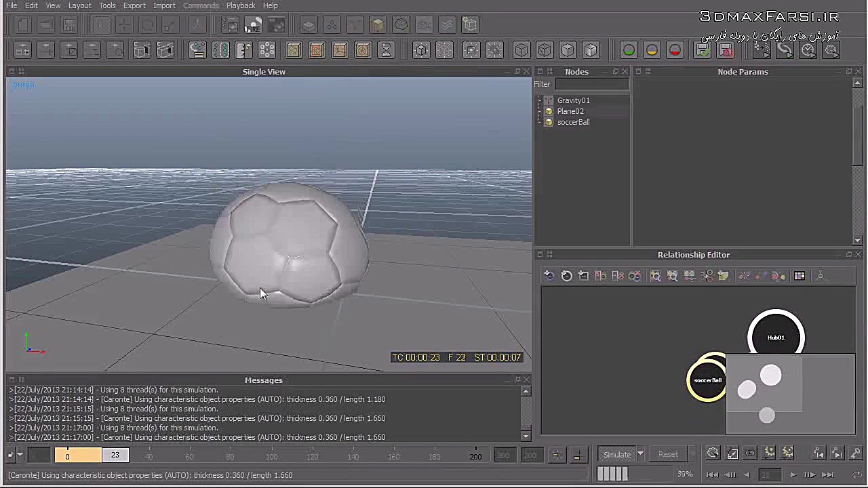Click the green status circle icon

click(x=629, y=50)
